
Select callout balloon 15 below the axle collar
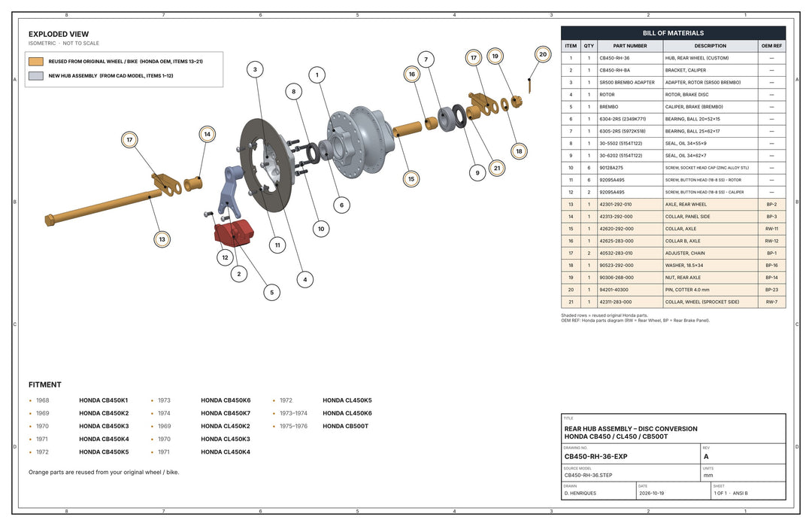click(x=411, y=179)
